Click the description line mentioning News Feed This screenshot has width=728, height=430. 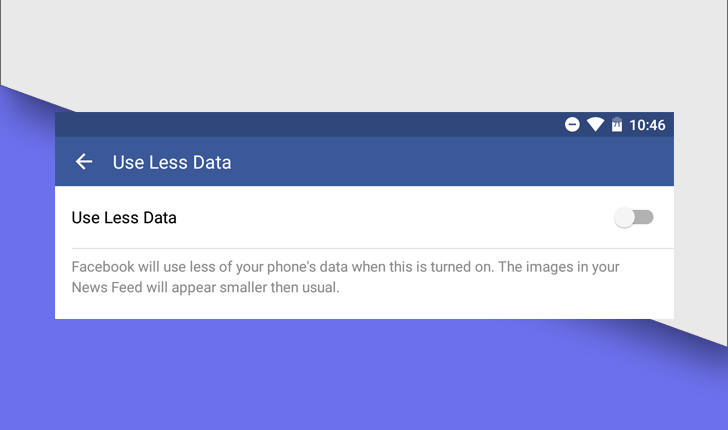[x=205, y=288]
